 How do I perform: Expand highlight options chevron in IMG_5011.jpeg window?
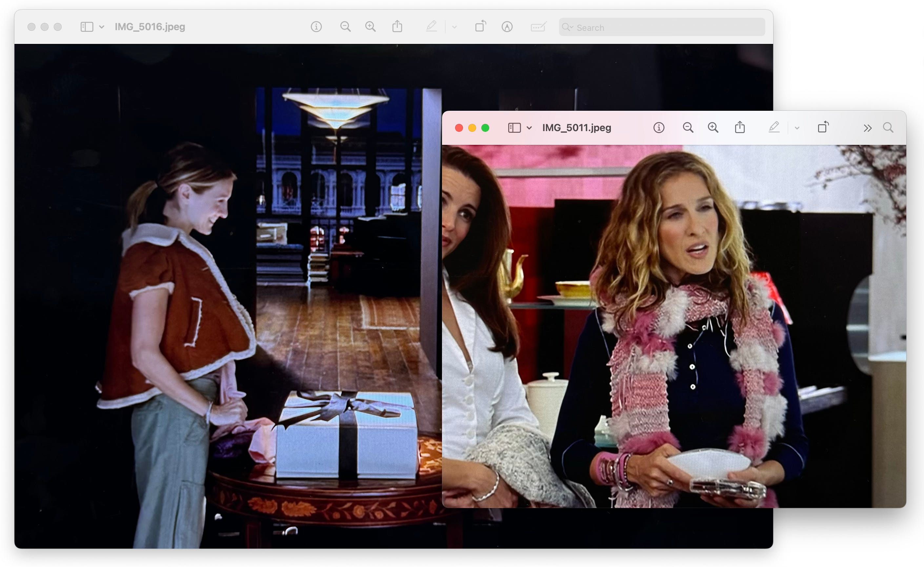(x=797, y=128)
